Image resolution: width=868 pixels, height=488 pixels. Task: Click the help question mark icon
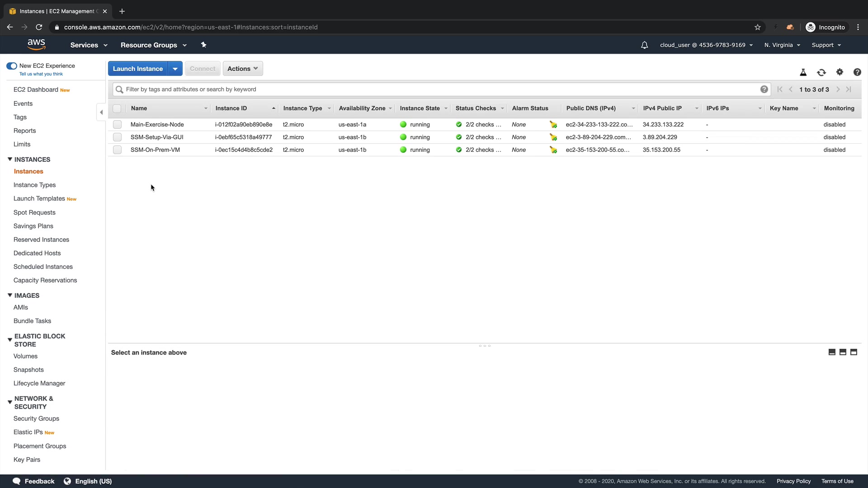[x=857, y=72]
